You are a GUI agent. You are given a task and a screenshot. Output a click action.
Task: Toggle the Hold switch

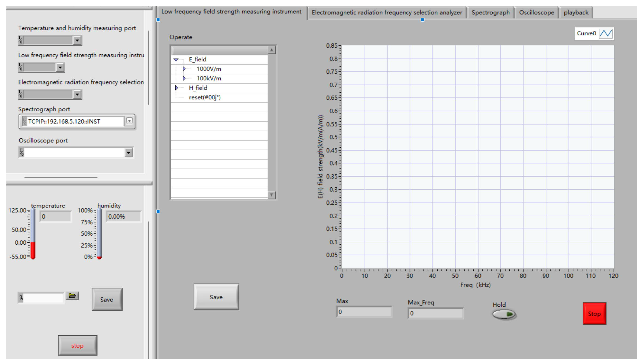click(504, 314)
